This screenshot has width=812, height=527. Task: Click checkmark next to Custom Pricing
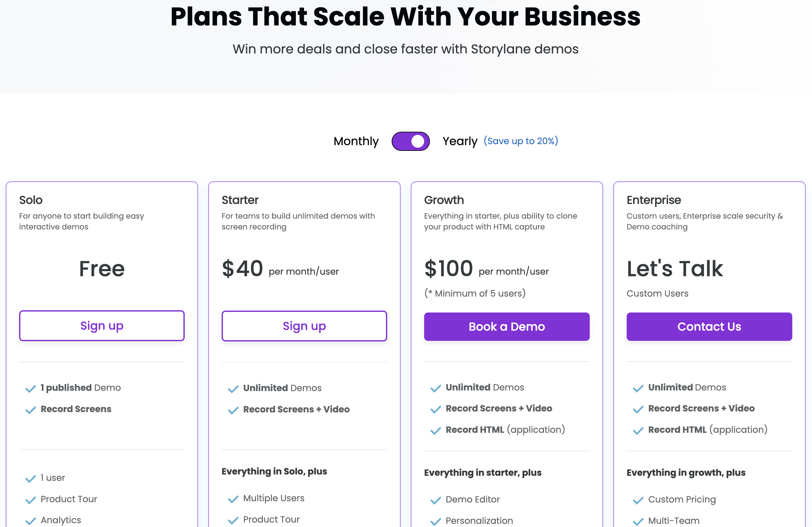click(x=638, y=500)
